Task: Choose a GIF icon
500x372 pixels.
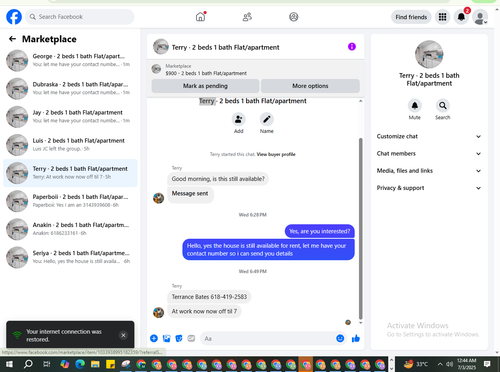Action: (x=191, y=339)
